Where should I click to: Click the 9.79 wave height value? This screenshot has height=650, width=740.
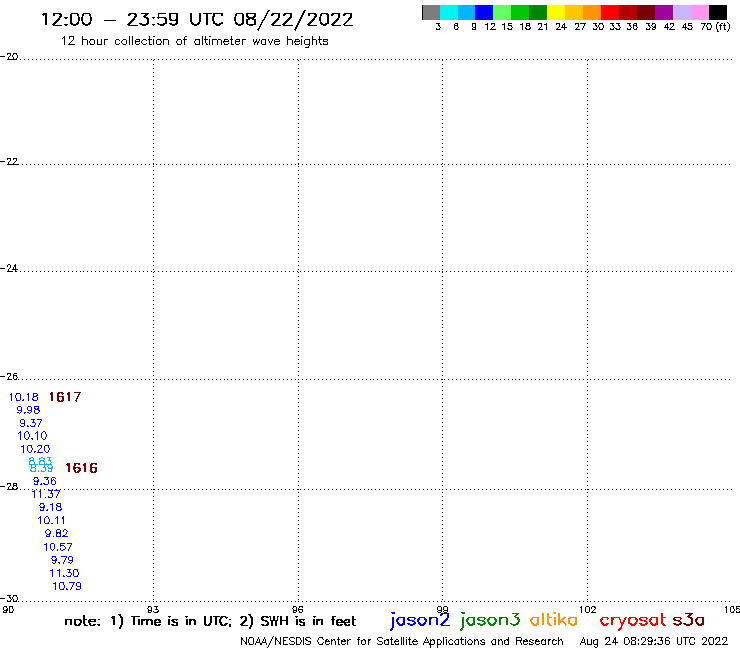click(62, 560)
